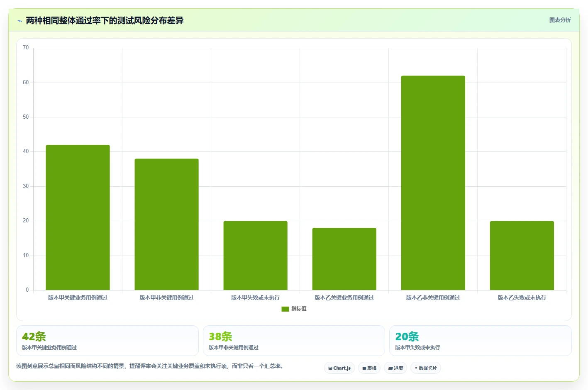The height and width of the screenshot is (390, 588).
Task: Click axis label 版本乙非关键用例通过
Action: point(433,297)
